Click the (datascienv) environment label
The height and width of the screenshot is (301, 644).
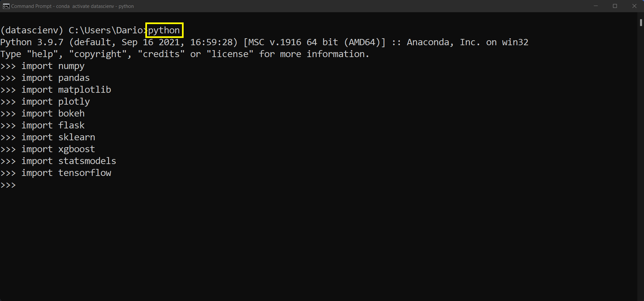pyautogui.click(x=32, y=30)
